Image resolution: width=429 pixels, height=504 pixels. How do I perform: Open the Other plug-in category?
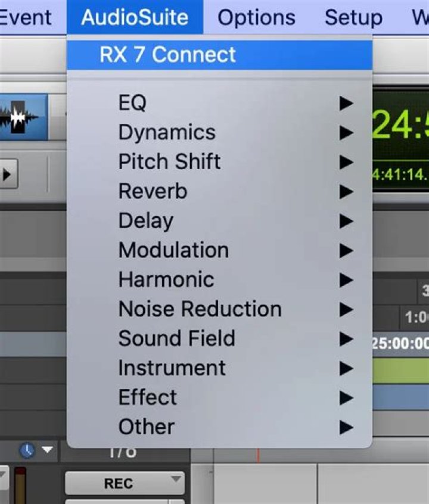[220, 427]
